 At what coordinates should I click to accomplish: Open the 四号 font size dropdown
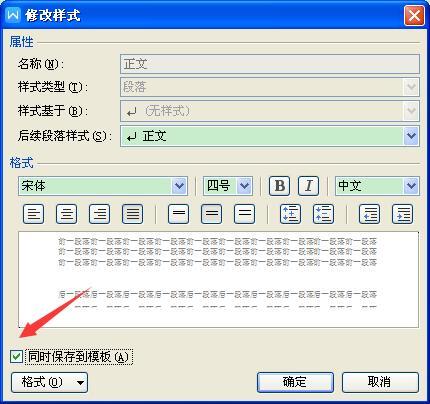[245, 186]
